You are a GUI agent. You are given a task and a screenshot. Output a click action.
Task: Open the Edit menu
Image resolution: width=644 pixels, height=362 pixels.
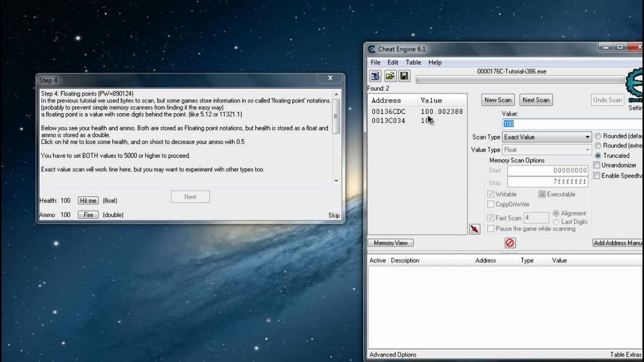pos(393,62)
